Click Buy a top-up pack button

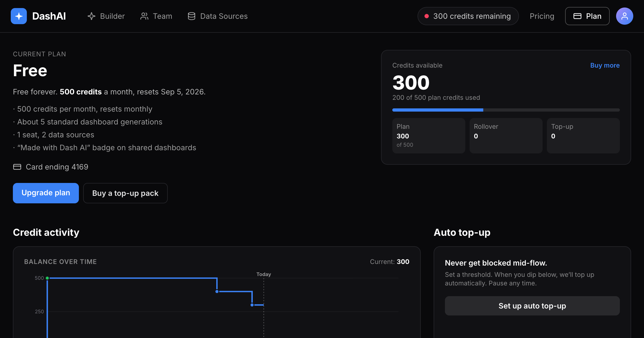click(x=125, y=193)
